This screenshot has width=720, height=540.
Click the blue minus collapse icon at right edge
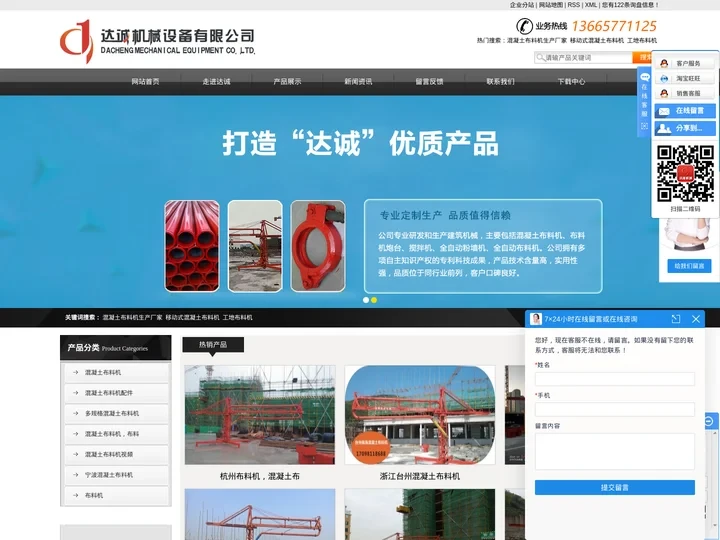point(709,421)
